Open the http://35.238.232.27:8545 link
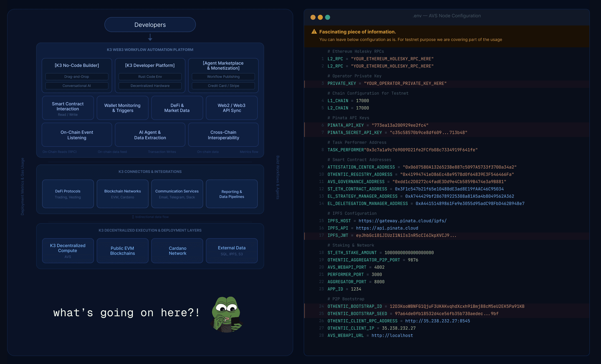601x364 pixels. click(x=438, y=321)
